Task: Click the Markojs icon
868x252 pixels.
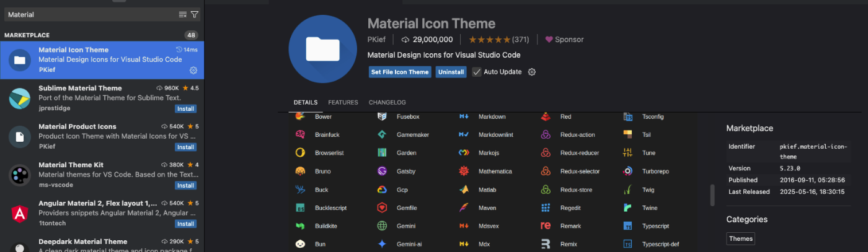Action: (x=464, y=153)
